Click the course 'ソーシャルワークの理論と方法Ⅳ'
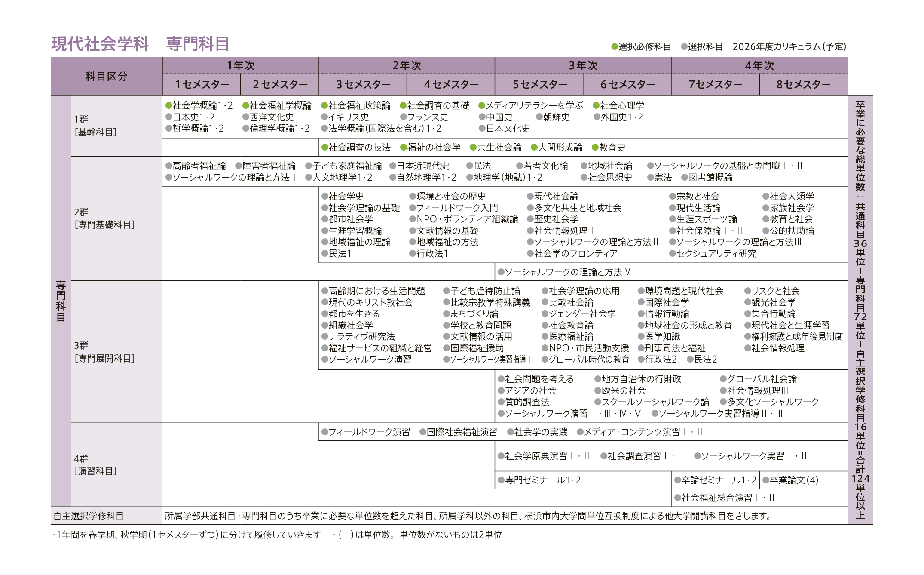The height and width of the screenshot is (575, 924). coord(564,272)
